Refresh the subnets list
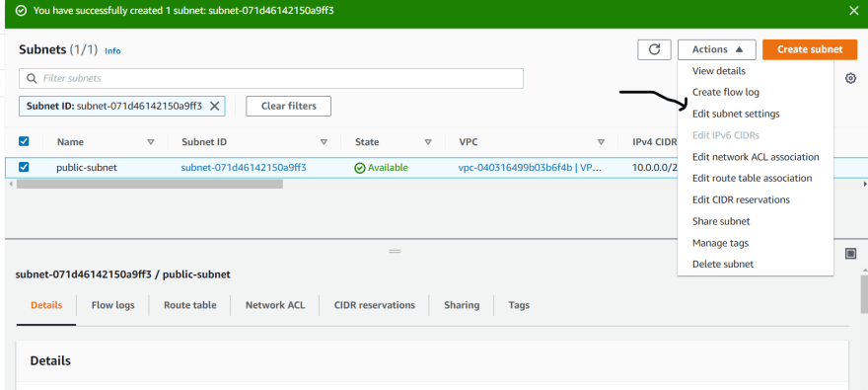 (654, 49)
